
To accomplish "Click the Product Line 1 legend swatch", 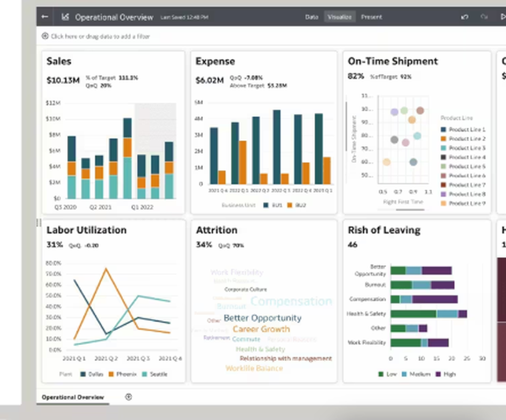I will coord(443,130).
